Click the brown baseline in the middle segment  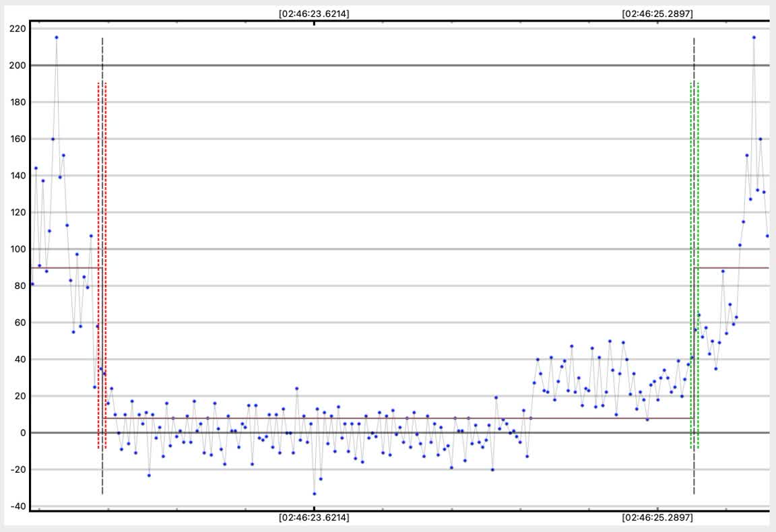[404, 418]
